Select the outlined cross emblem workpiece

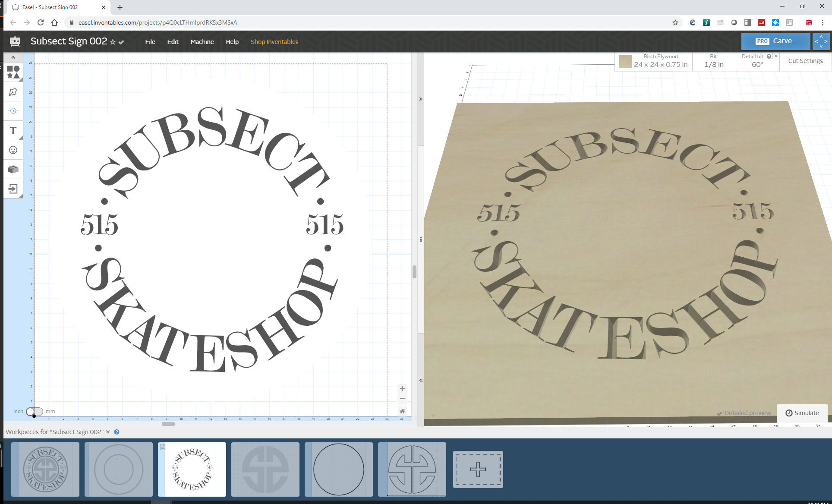[x=412, y=469]
